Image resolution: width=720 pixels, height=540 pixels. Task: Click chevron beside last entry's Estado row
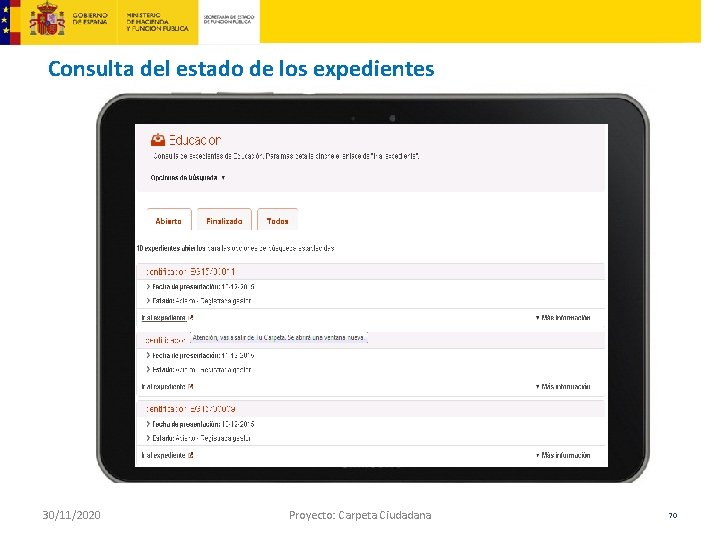point(148,438)
